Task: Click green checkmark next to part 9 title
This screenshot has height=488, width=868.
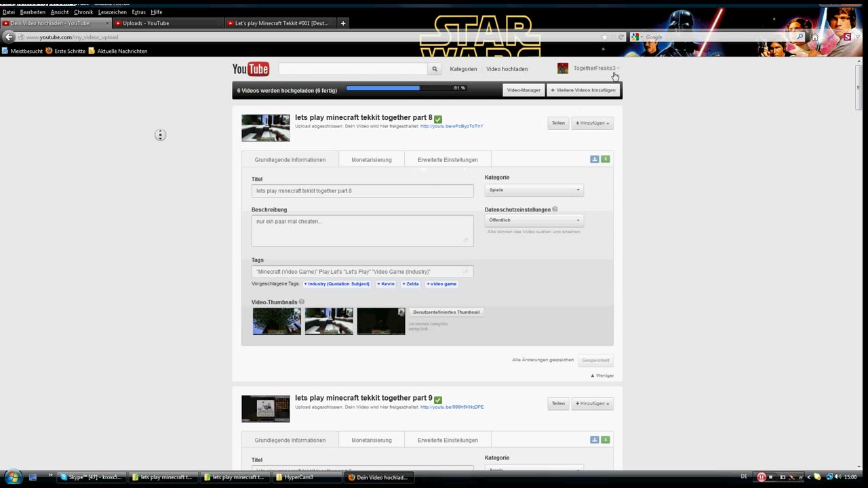Action: tap(438, 399)
